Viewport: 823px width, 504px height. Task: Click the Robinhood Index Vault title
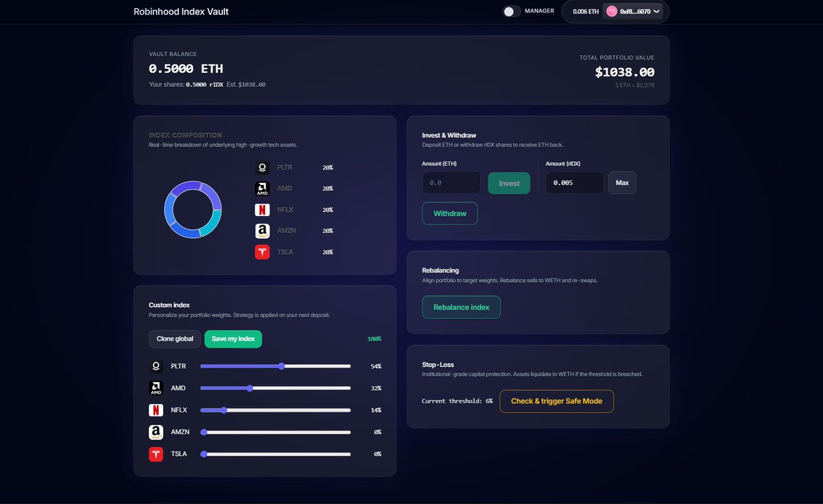(181, 12)
